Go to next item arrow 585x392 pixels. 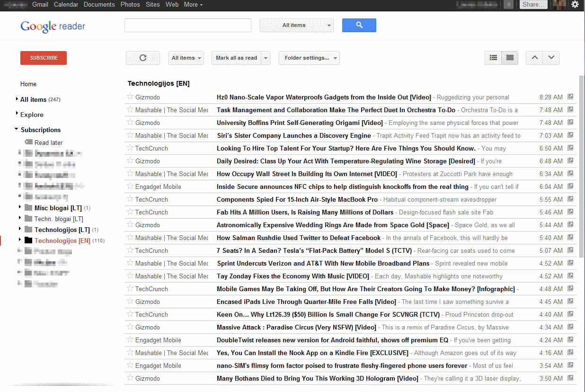[551, 58]
